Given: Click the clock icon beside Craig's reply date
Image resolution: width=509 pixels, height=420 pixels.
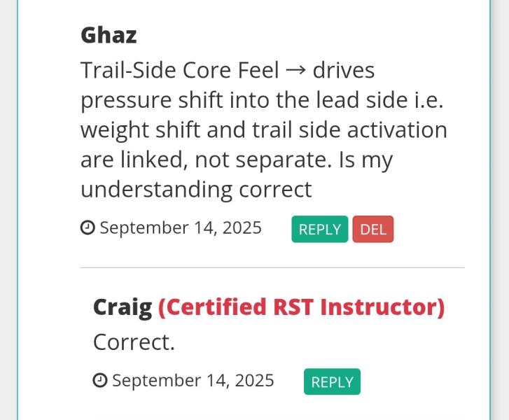Looking at the screenshot, I should point(100,380).
